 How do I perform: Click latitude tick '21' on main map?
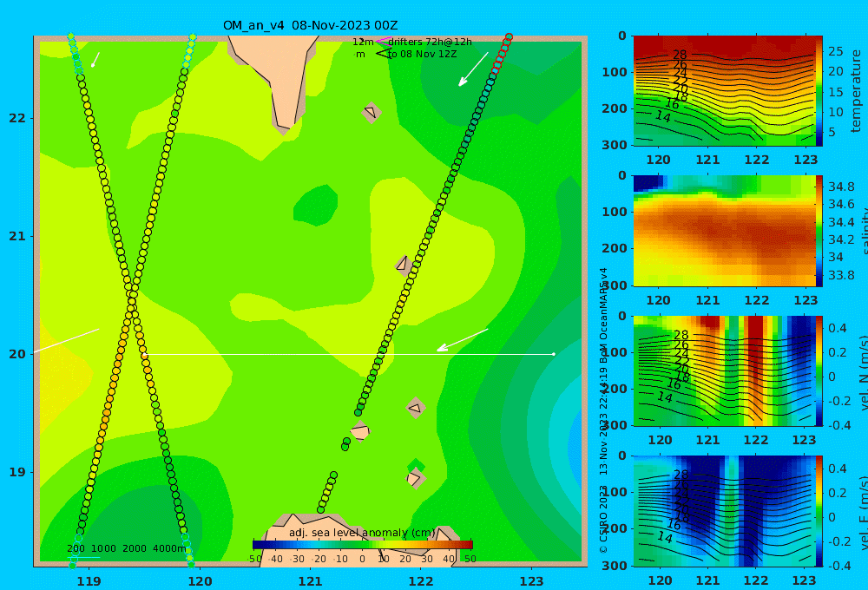17,236
